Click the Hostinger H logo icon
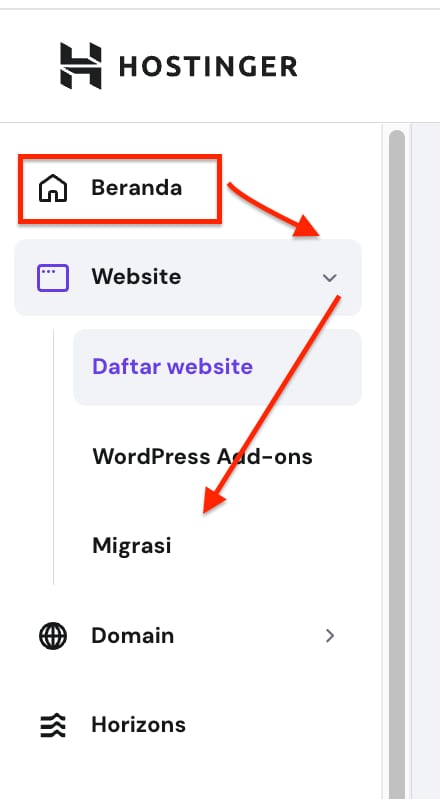This screenshot has width=440, height=799. (x=81, y=66)
